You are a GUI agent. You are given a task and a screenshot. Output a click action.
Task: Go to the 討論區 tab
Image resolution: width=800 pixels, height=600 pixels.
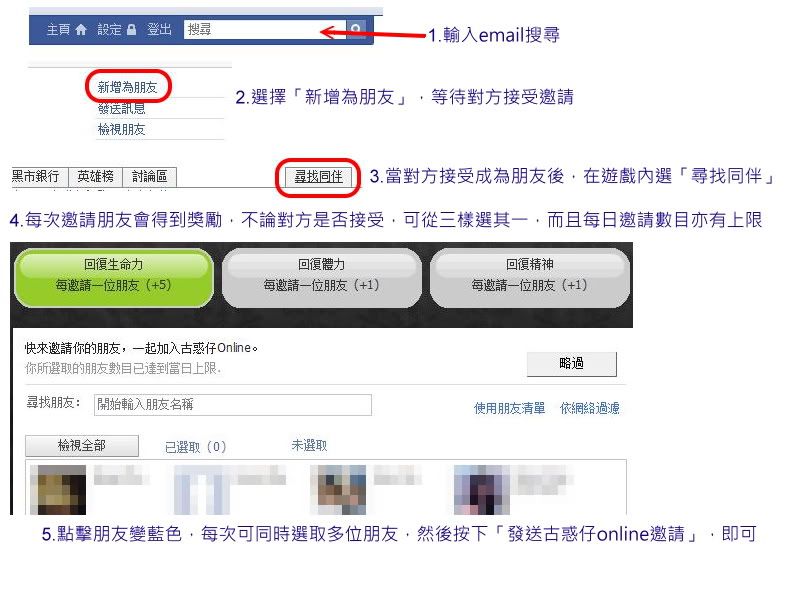point(149,177)
